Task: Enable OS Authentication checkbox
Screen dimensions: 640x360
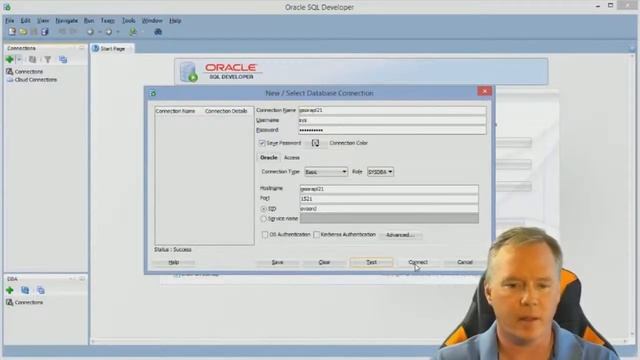Action: [265, 235]
